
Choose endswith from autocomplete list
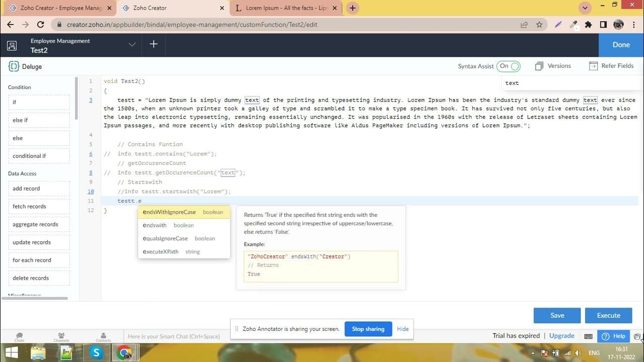184,225
